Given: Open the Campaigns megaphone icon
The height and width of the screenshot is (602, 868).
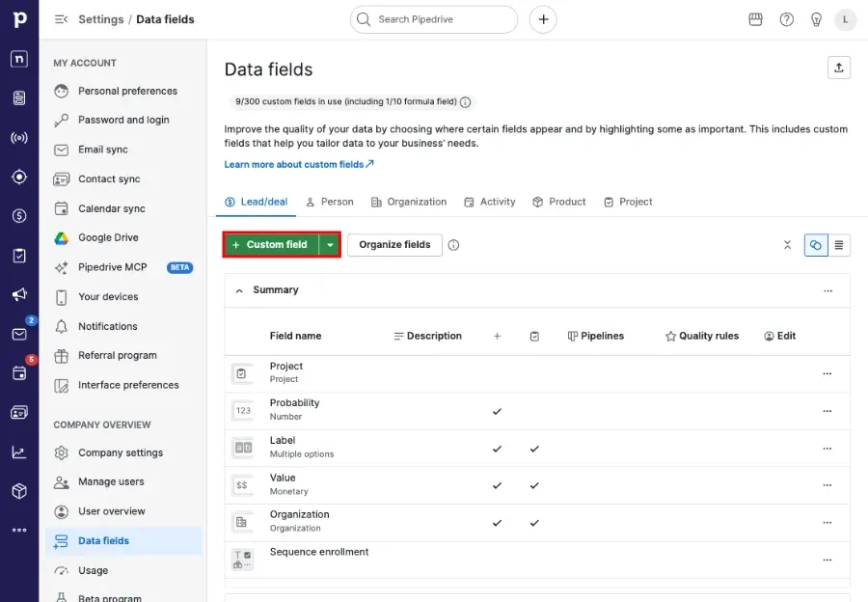Looking at the screenshot, I should [x=19, y=294].
